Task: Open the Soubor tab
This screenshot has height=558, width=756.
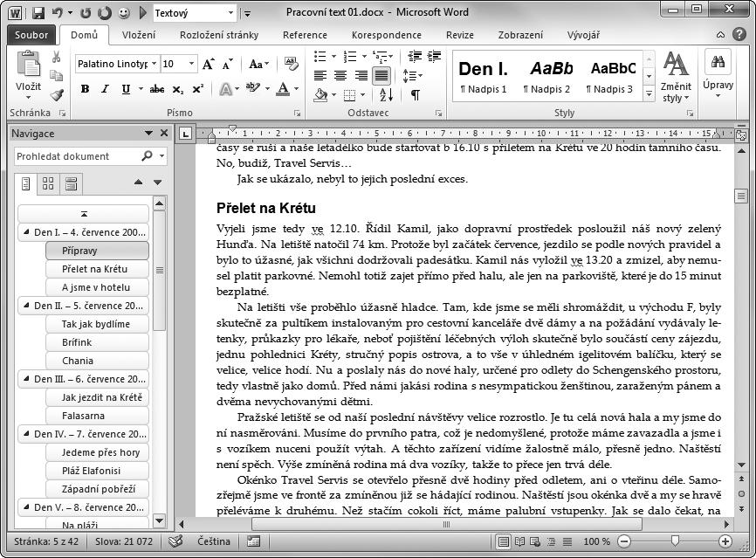Action: click(x=31, y=35)
